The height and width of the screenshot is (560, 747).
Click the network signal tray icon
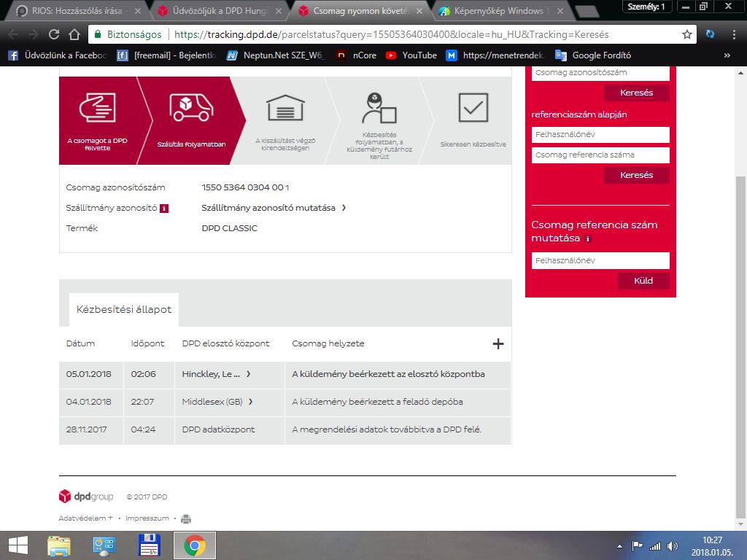(656, 546)
